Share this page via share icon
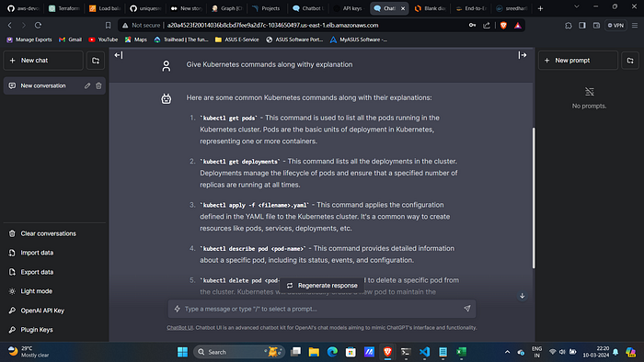644x362 pixels. pyautogui.click(x=487, y=26)
